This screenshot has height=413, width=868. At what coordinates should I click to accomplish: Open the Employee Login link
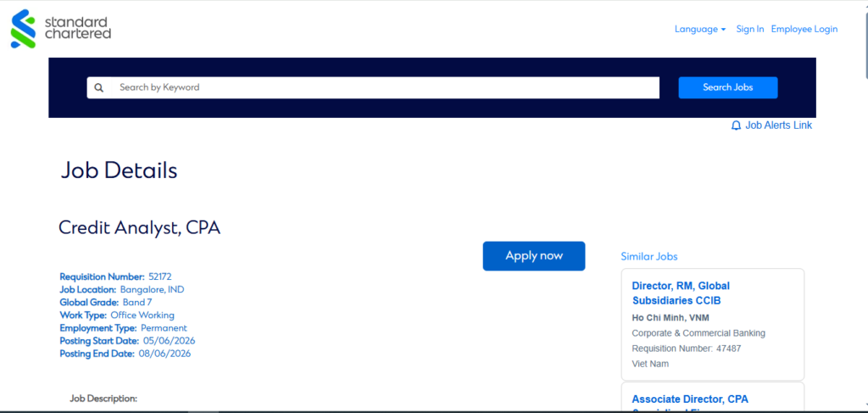click(x=804, y=30)
